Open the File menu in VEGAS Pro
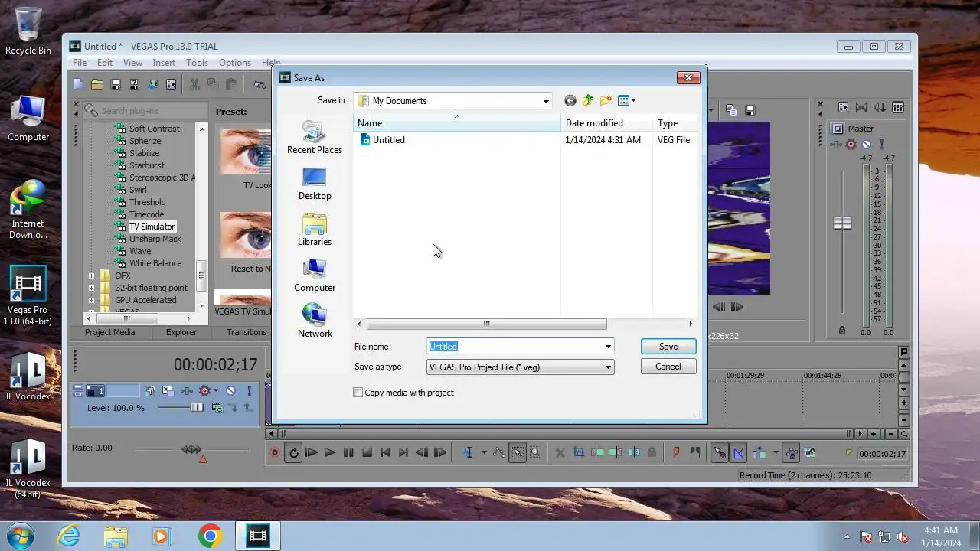Screen dimensions: 980x551 80,63
